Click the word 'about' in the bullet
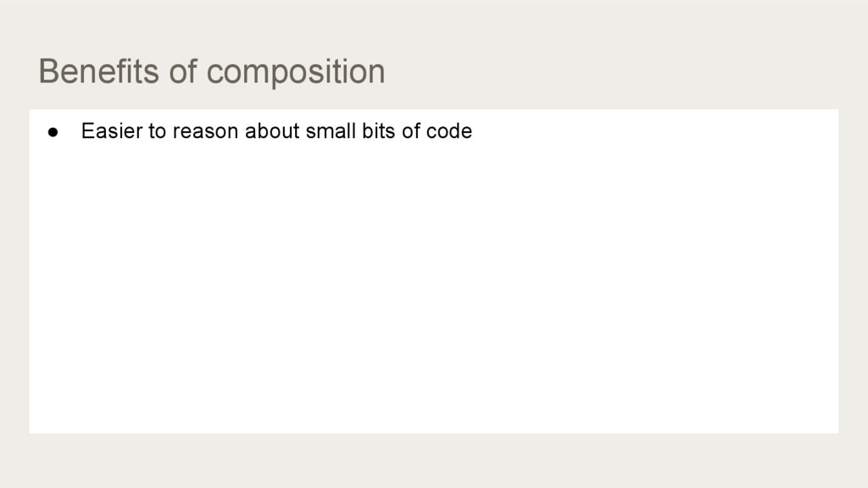This screenshot has height=488, width=868. pyautogui.click(x=272, y=131)
